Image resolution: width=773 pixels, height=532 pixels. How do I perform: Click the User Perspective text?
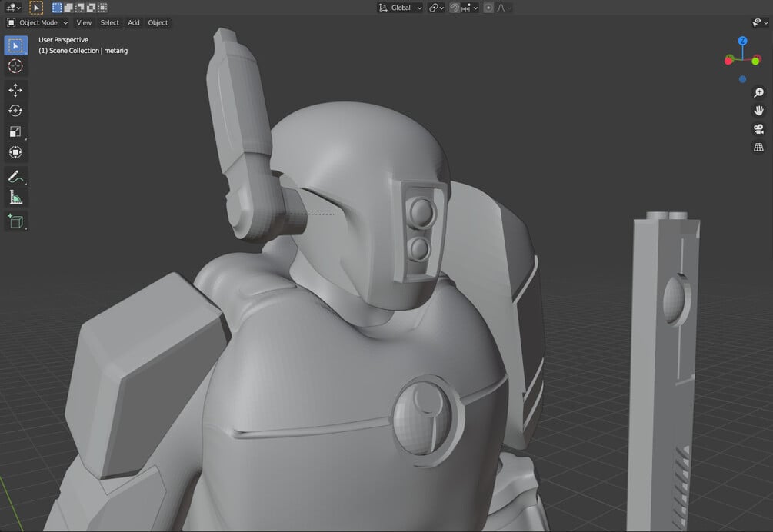point(64,40)
